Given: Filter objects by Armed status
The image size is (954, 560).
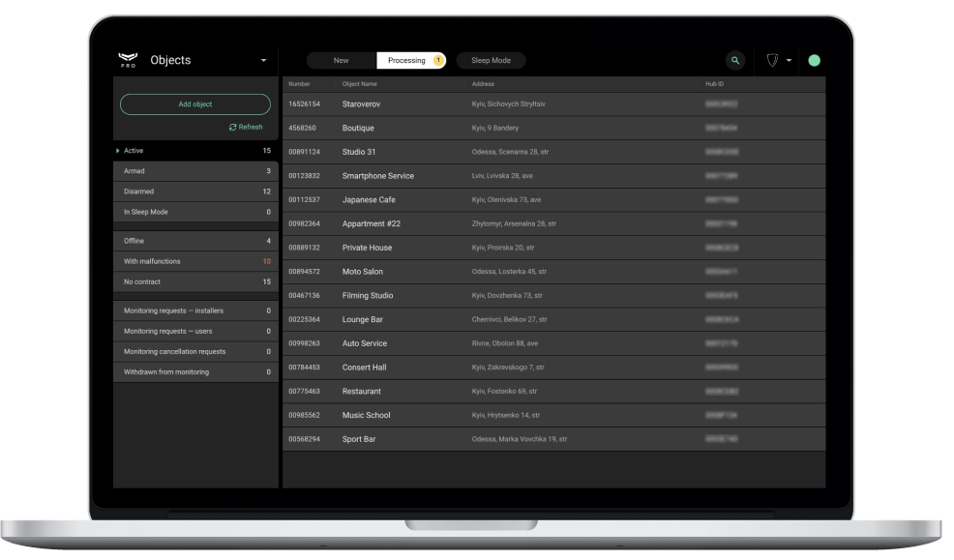Looking at the screenshot, I should [x=195, y=171].
